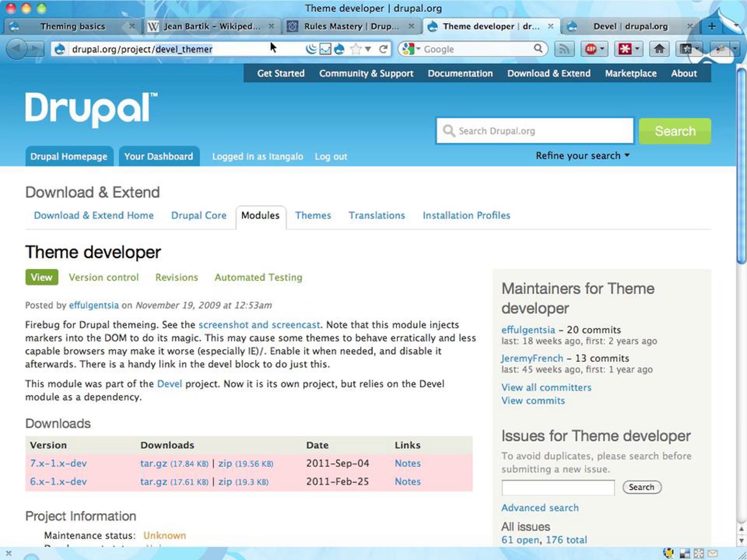The image size is (747, 560).
Task: Open the Revisions tab
Action: click(176, 277)
